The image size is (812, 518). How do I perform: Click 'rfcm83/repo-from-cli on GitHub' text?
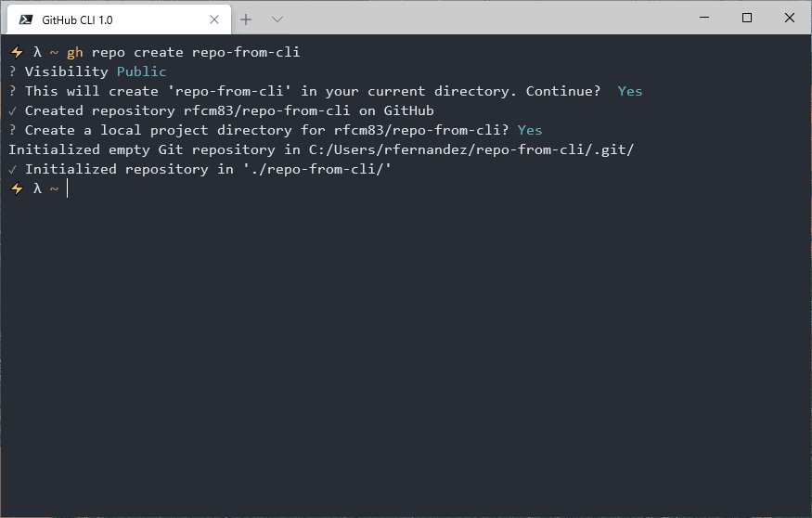tap(309, 110)
